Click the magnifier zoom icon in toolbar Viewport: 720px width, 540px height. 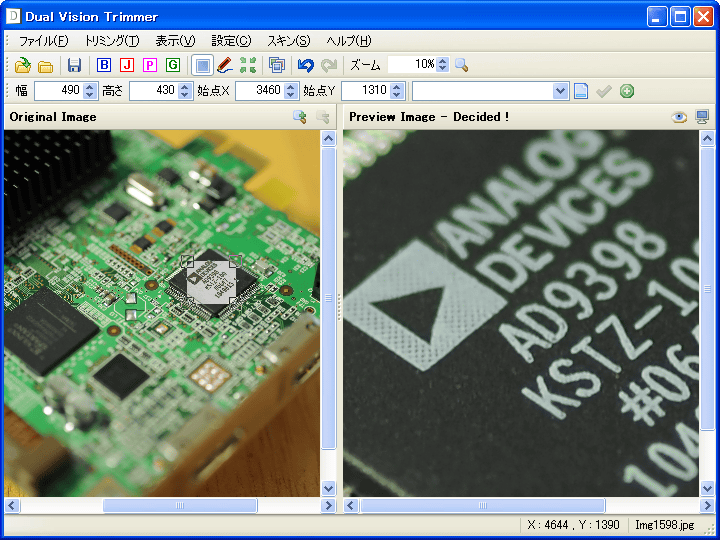coord(461,65)
